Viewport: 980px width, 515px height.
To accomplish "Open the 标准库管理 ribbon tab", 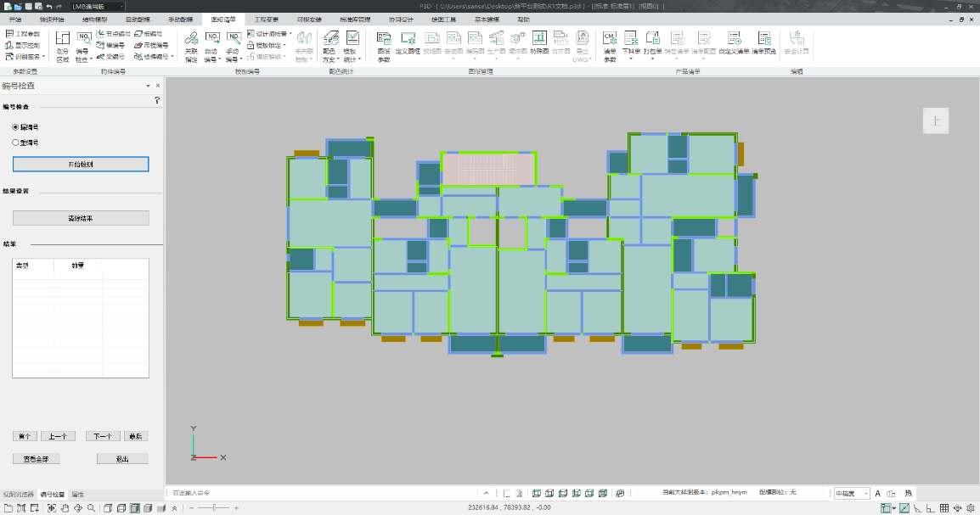I will point(354,19).
